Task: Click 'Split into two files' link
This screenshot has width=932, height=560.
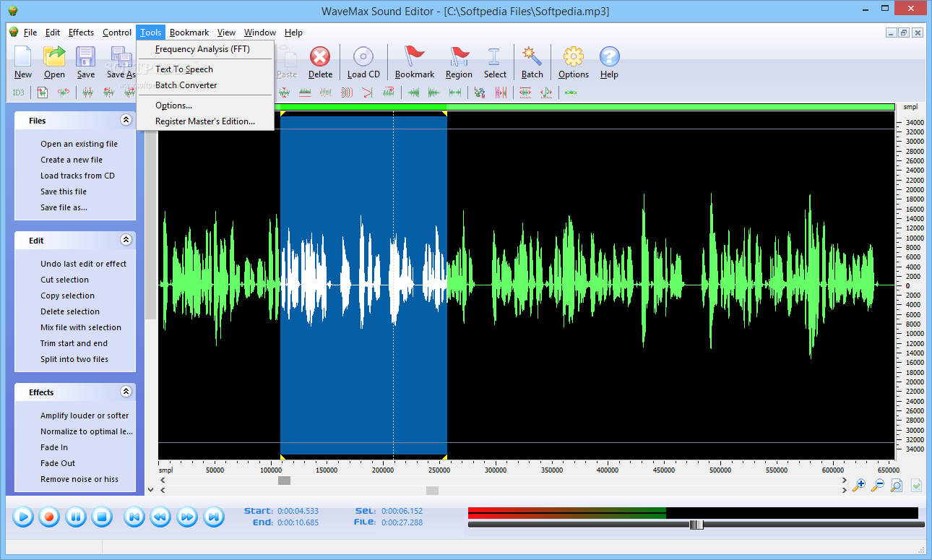Action: [x=74, y=359]
